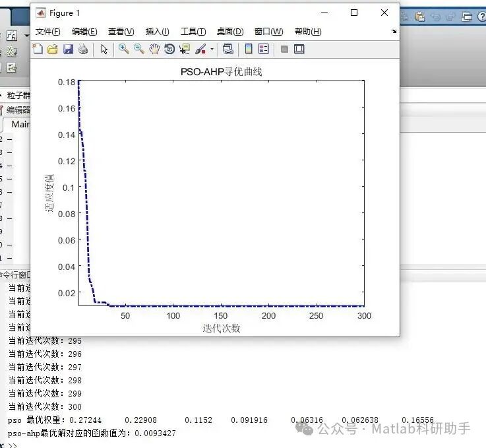Select the Pan hand tool
Screen dimensions: 486x448
154,49
